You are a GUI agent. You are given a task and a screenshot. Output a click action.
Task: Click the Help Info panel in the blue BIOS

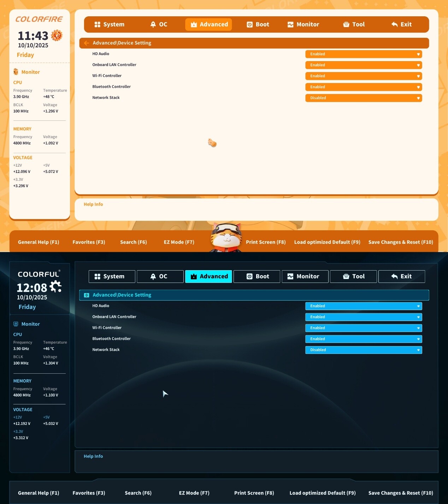[x=256, y=461]
